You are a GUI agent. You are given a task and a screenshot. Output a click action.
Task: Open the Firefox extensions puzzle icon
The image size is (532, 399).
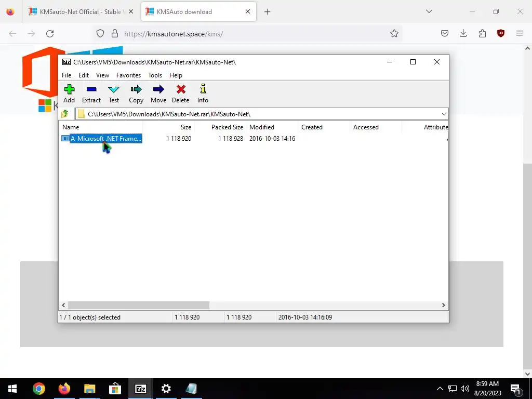(482, 33)
